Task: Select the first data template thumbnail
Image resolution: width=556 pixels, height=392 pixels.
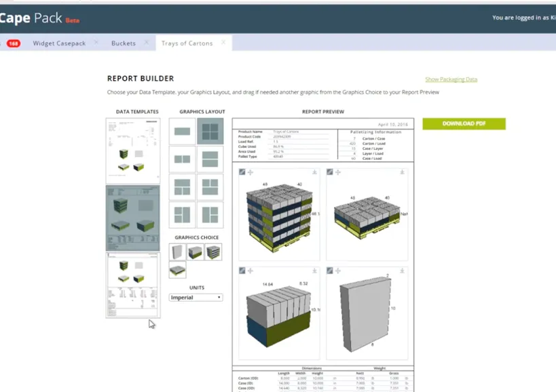Action: pos(133,151)
